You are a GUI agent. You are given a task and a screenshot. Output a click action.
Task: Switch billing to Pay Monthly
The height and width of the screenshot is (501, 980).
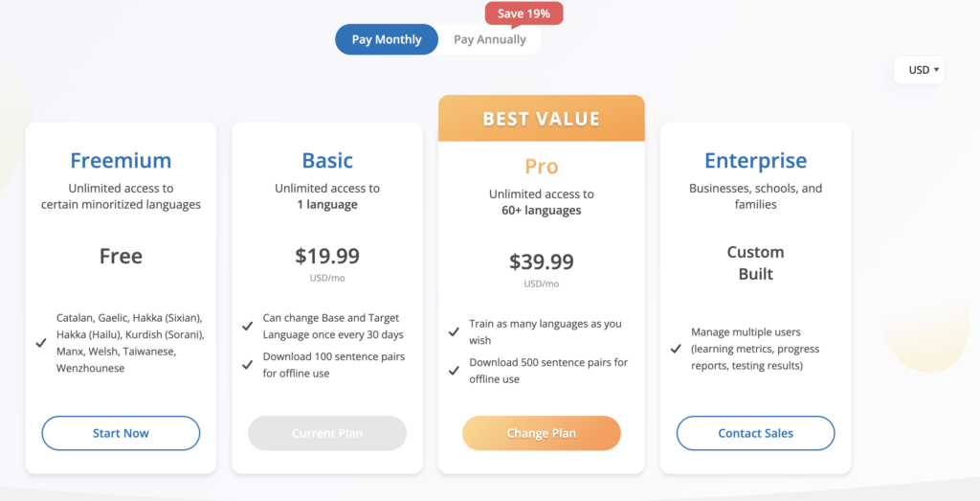point(387,39)
